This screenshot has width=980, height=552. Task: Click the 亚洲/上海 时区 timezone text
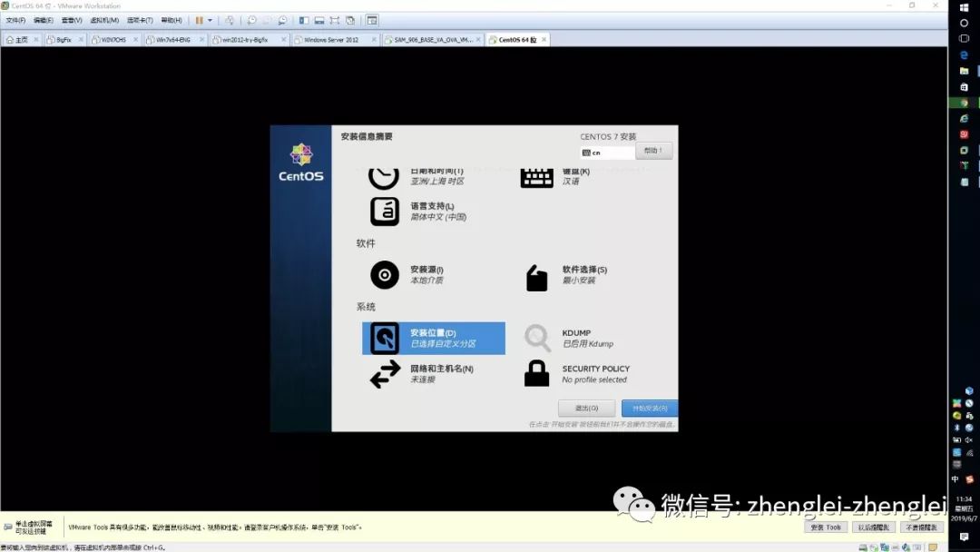[x=436, y=182]
